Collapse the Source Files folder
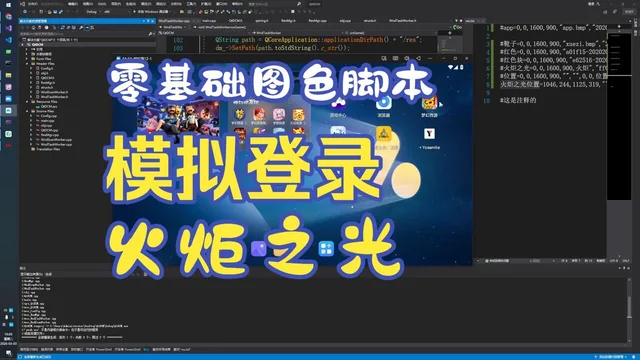The width and height of the screenshot is (640, 360). coord(27,111)
